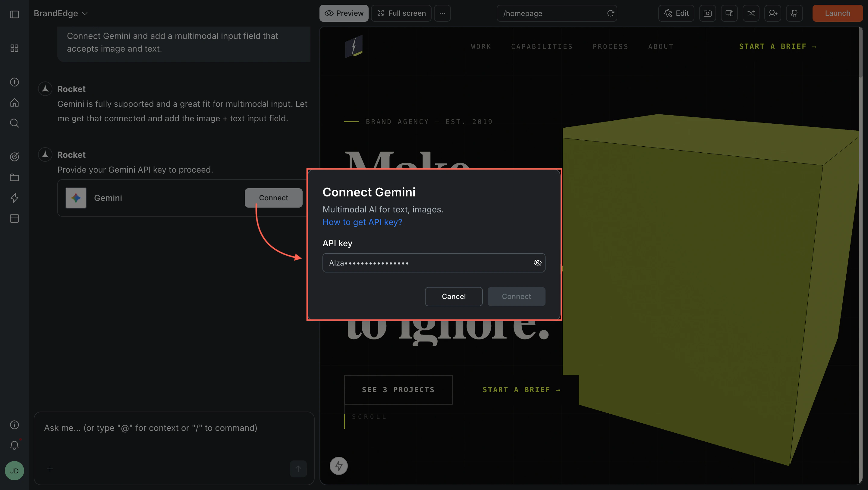Click the shuffle icon in the top toolbar

tap(751, 13)
